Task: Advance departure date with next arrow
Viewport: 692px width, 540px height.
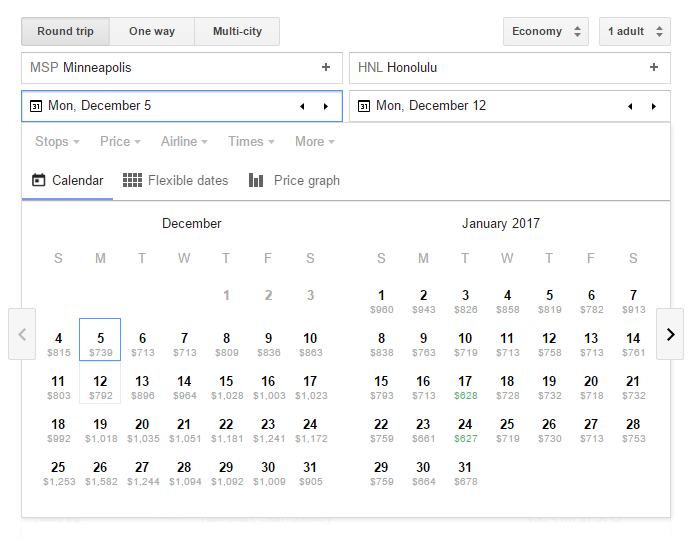Action: point(325,106)
